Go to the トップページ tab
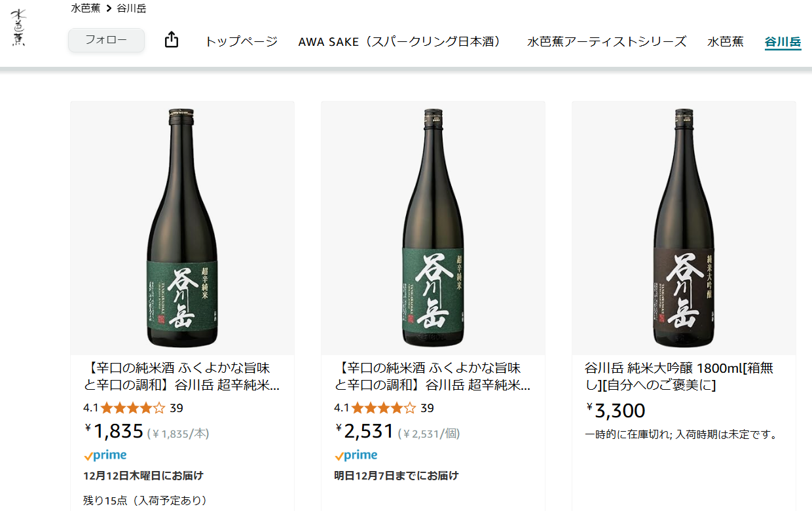The image size is (812, 511). tap(241, 42)
